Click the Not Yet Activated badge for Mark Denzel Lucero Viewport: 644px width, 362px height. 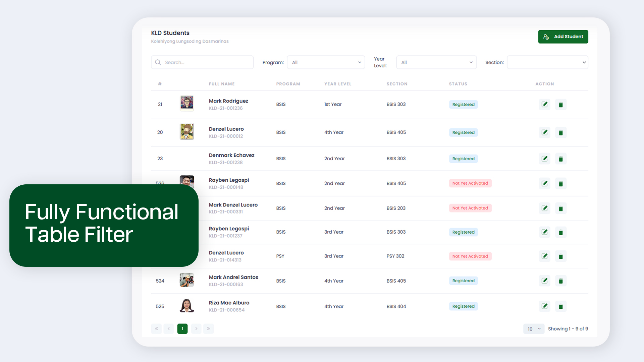click(470, 208)
